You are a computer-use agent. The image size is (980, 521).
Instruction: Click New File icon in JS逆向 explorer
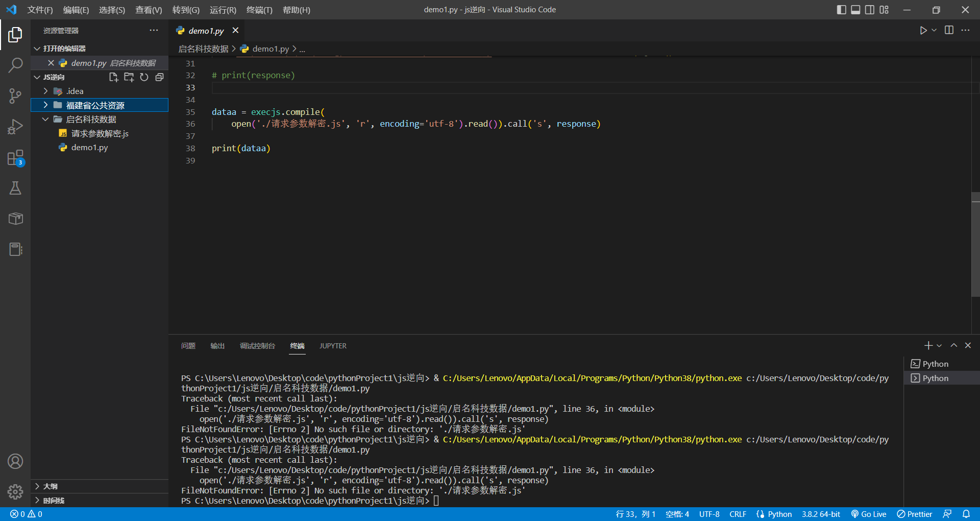113,77
